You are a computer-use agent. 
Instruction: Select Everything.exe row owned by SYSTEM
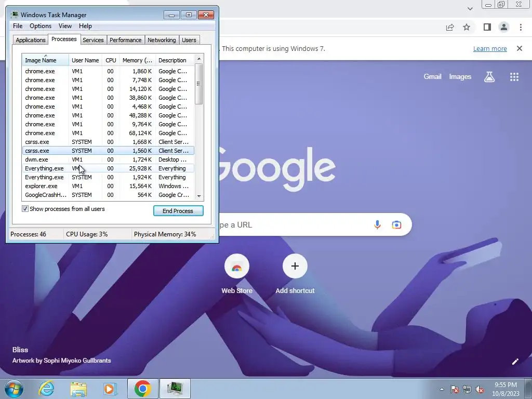[108, 177]
